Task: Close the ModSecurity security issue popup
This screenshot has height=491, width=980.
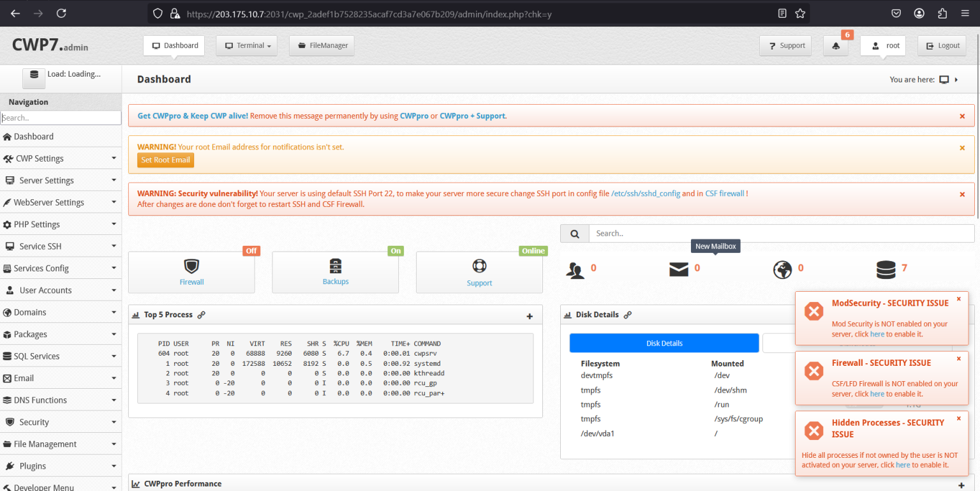Action: [958, 299]
